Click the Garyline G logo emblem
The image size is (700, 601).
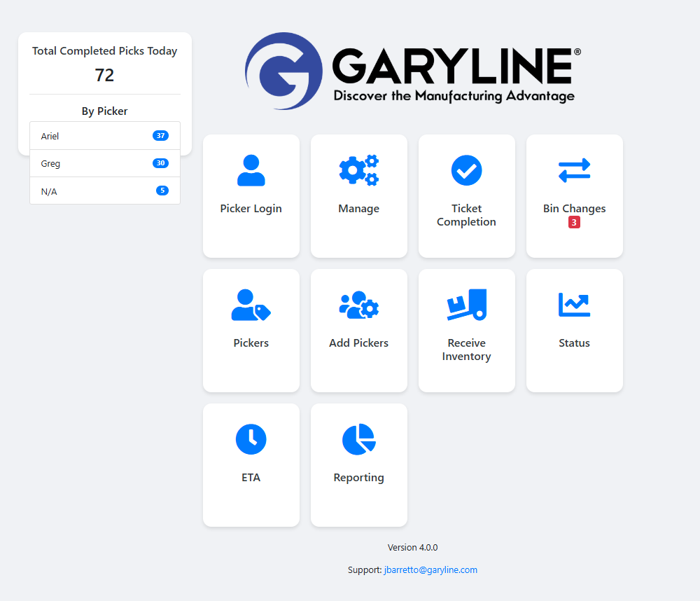pos(283,71)
